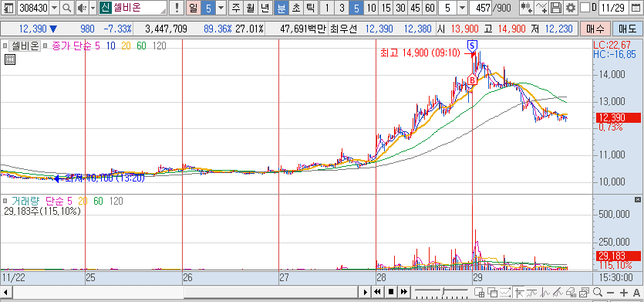Open stock search magnifier icon
644x302 pixels.
pyautogui.click(x=66, y=8)
